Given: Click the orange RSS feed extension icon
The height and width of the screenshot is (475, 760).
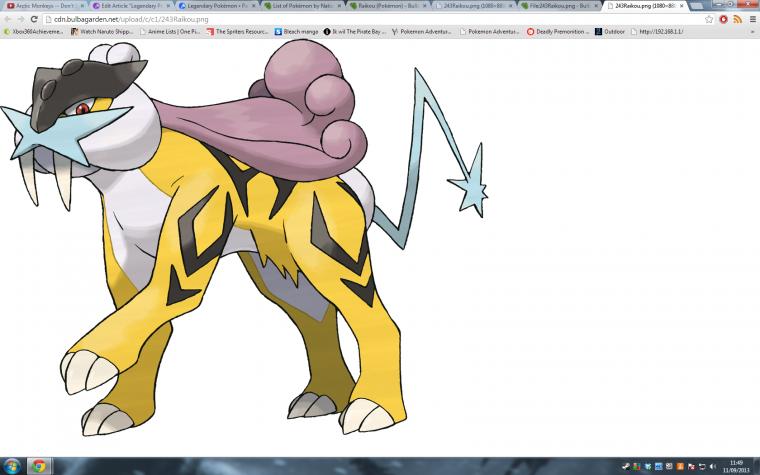Looking at the screenshot, I should pos(737,19).
